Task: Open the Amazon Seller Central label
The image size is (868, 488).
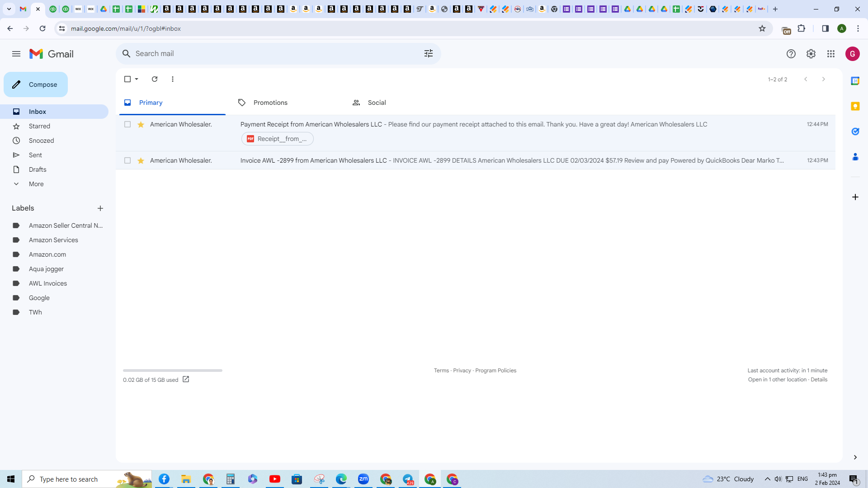Action: pyautogui.click(x=54, y=225)
